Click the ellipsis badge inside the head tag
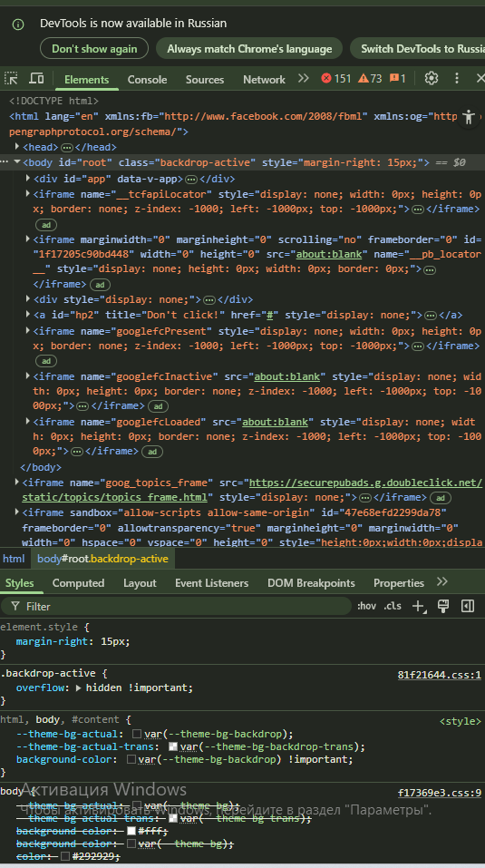 67,147
